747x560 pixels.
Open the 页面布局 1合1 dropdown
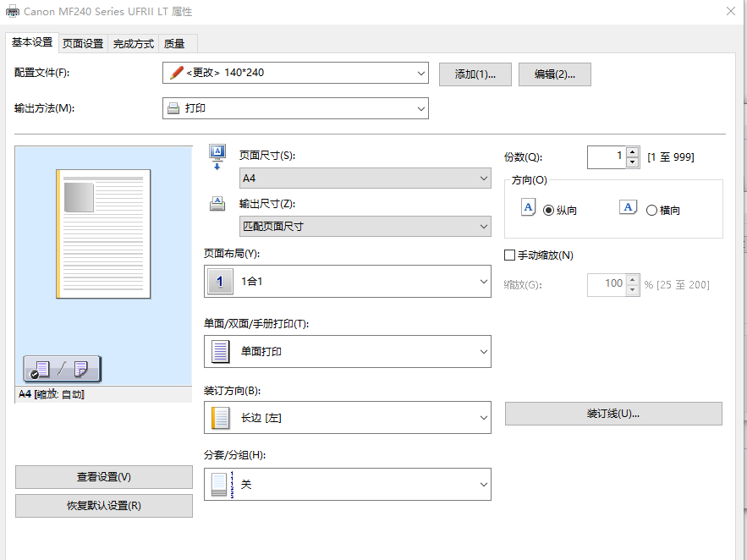pyautogui.click(x=348, y=282)
